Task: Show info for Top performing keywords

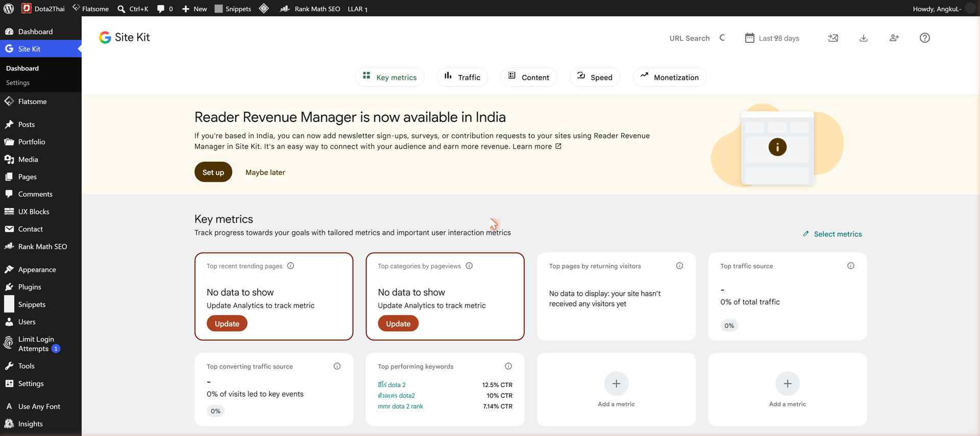Action: pos(508,366)
